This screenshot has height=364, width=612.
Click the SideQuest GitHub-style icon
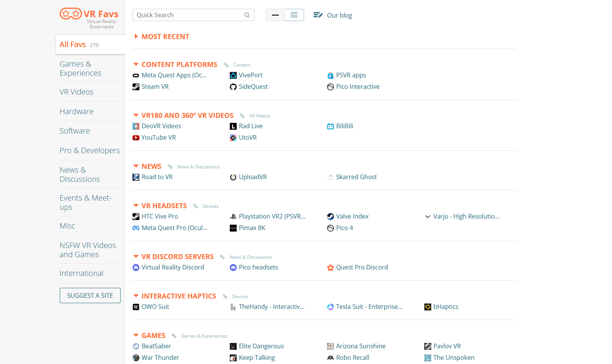click(x=233, y=87)
